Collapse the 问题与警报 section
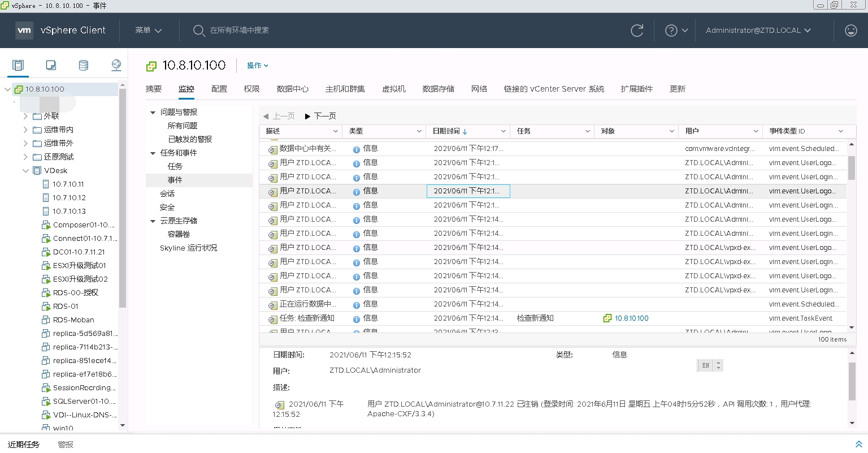Viewport: 868px width, 453px height. (x=153, y=113)
